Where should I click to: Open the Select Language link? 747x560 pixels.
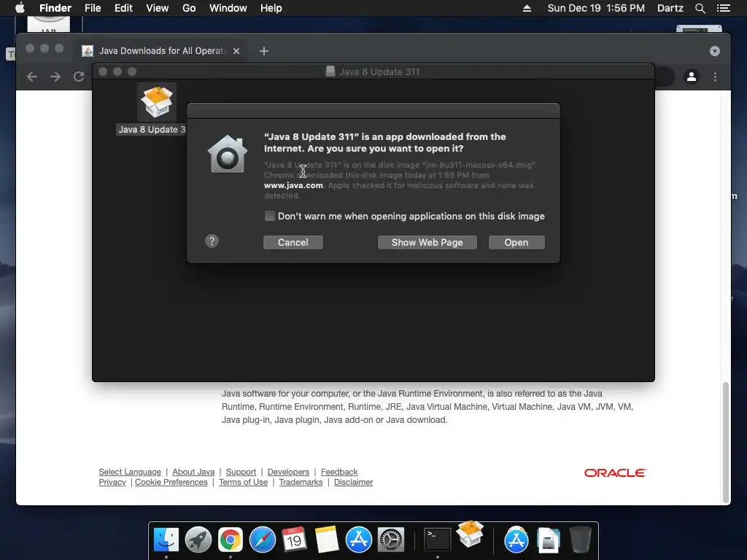130,472
